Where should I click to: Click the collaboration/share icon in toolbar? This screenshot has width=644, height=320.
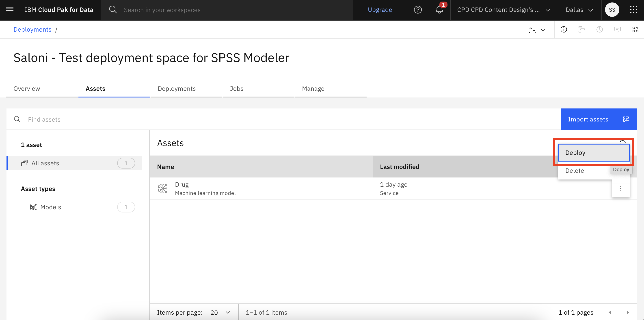pyautogui.click(x=581, y=29)
